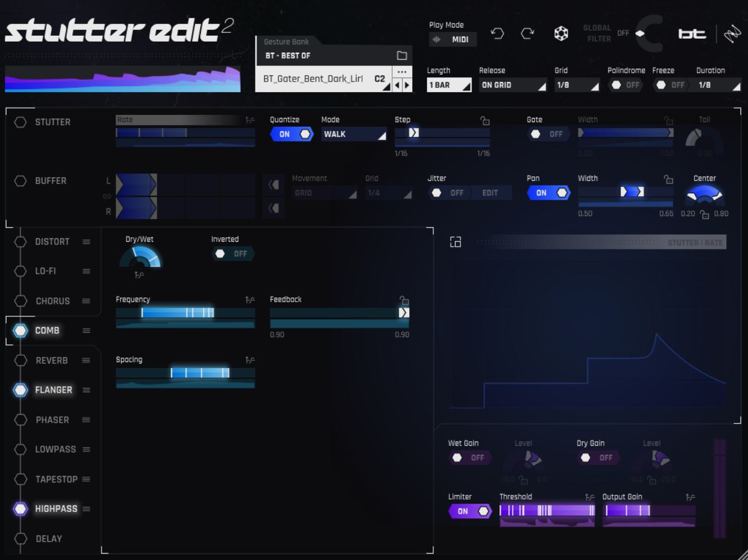Adjust the Comb Frequency slider
This screenshot has height=560, width=748.
tap(186, 313)
